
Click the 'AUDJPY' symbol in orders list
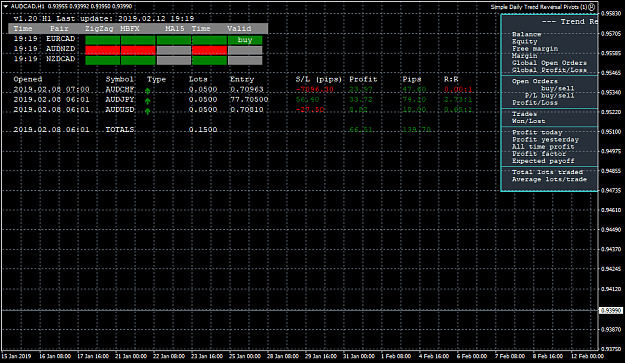120,99
